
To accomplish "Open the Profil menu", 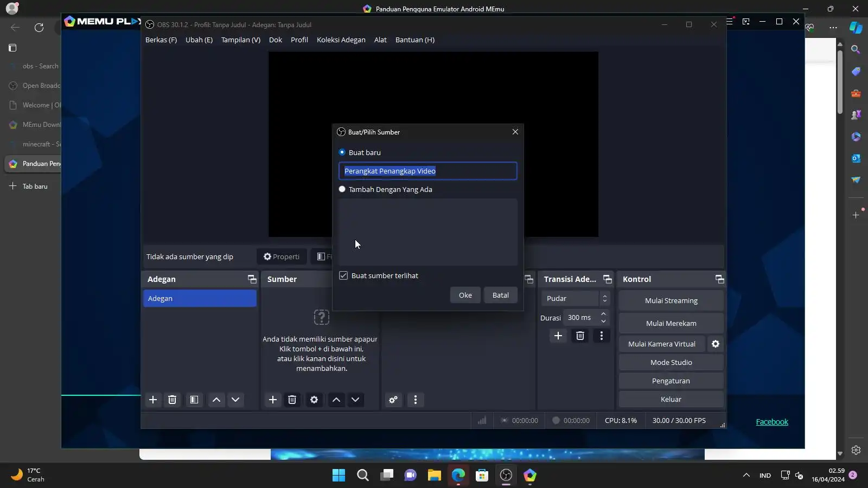I will click(299, 40).
